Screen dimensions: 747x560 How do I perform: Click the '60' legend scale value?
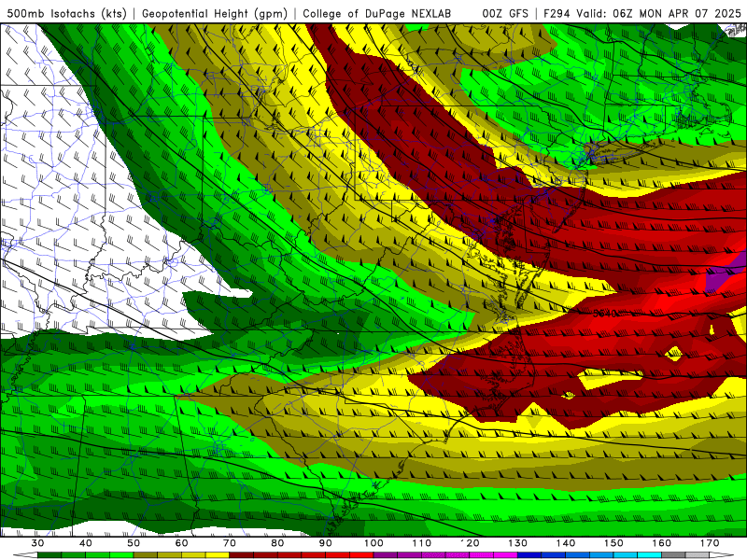click(x=181, y=543)
